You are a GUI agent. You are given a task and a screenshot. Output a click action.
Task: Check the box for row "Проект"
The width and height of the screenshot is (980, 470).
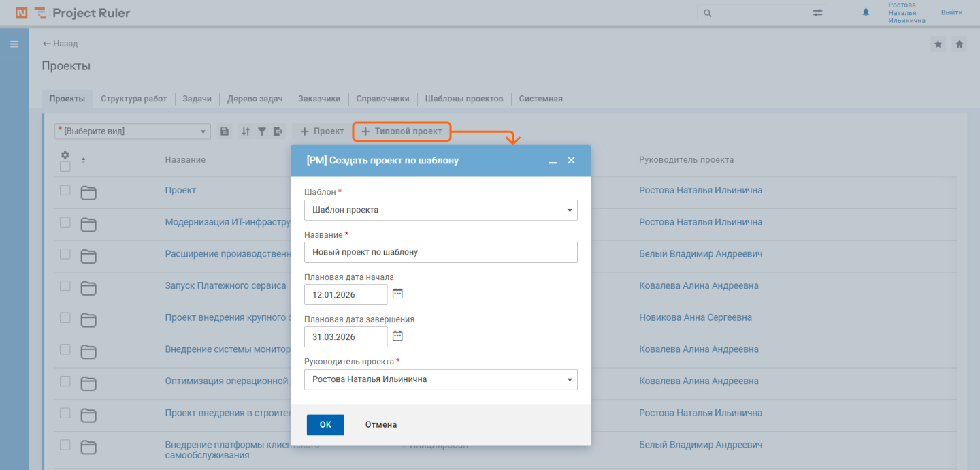click(65, 191)
